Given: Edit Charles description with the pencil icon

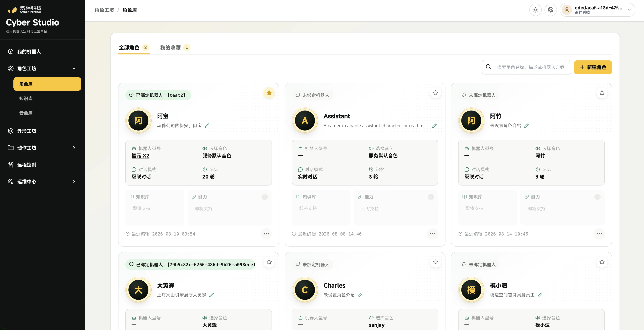Looking at the screenshot, I should (x=360, y=295).
